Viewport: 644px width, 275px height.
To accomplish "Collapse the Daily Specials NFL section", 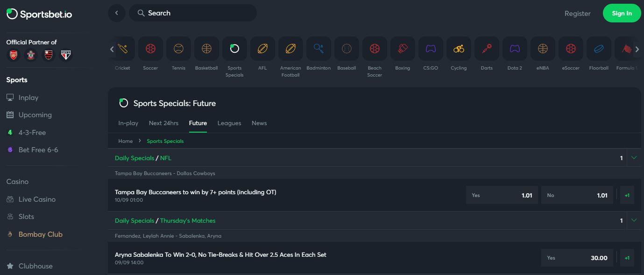I will (x=634, y=158).
